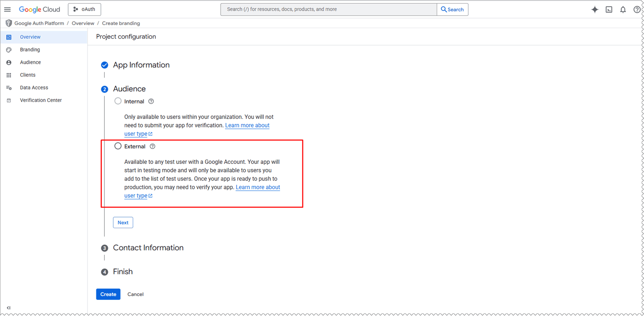The image size is (644, 316).
Task: Expand the Contact Information step
Action: pos(148,248)
